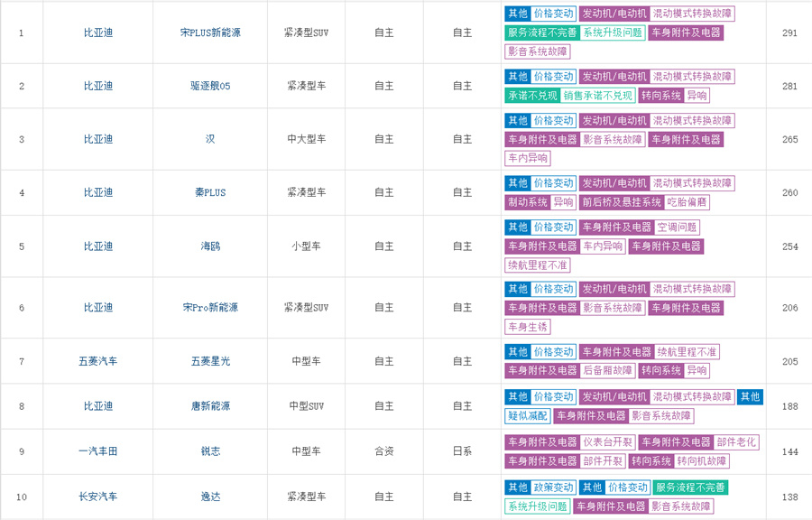
Task: Click complaint count 206
Action: coord(789,308)
